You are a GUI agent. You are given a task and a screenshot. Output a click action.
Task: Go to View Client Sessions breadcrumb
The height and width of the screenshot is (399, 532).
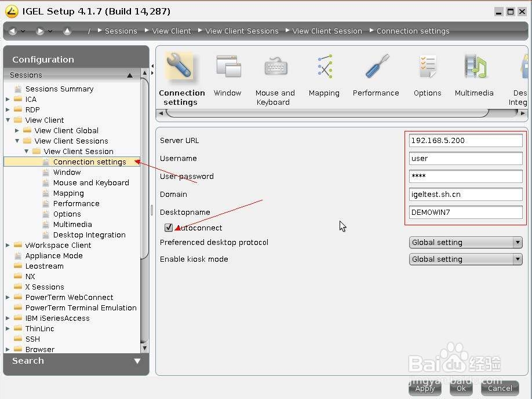tap(242, 31)
